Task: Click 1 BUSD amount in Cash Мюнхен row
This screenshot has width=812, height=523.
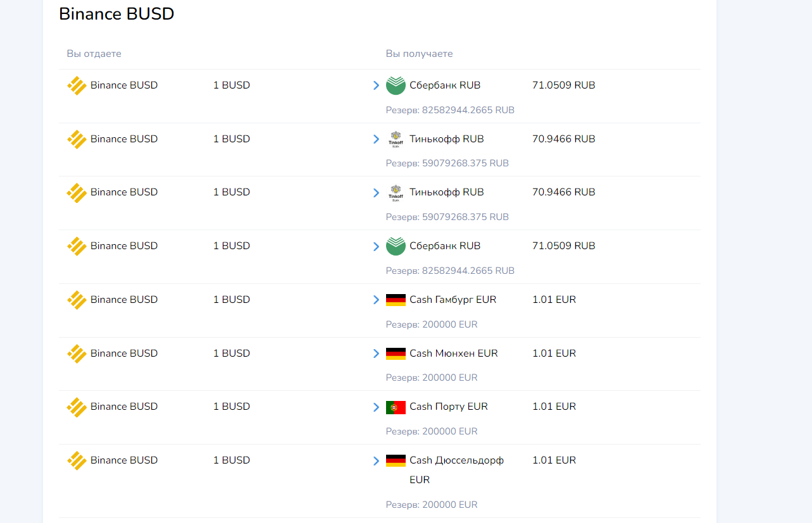Action: click(x=232, y=354)
